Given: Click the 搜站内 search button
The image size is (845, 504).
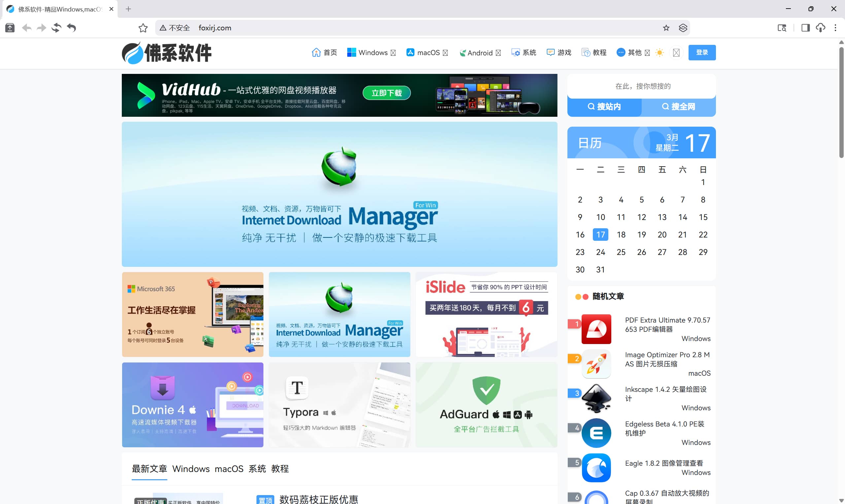Looking at the screenshot, I should [x=604, y=107].
